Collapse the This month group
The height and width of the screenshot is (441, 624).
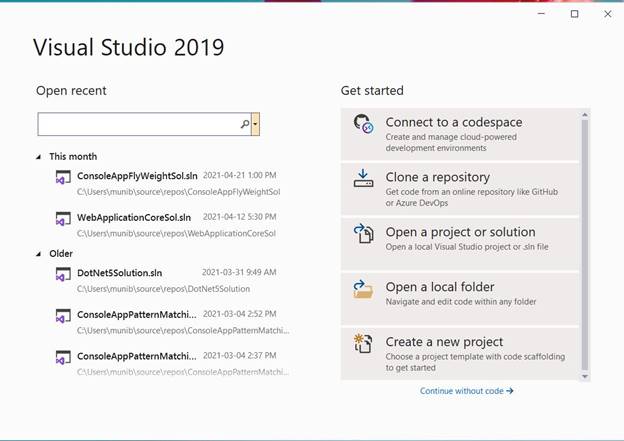tap(39, 157)
